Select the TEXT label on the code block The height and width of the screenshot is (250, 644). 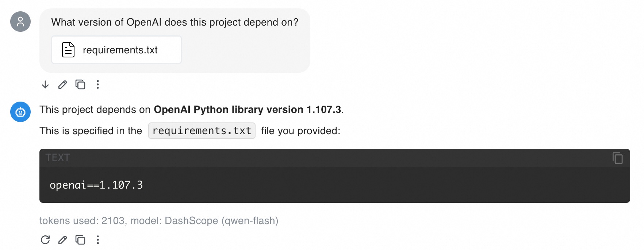pyautogui.click(x=57, y=158)
